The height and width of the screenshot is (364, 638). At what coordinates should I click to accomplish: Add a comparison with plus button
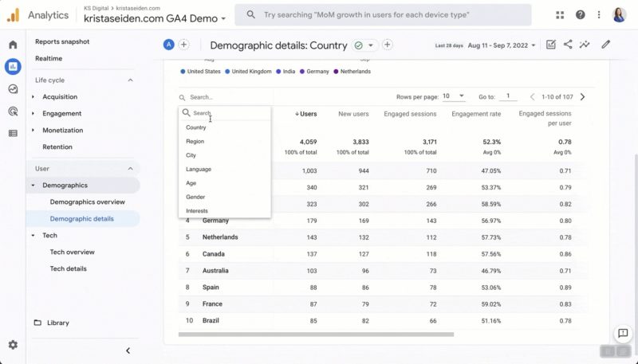(184, 45)
